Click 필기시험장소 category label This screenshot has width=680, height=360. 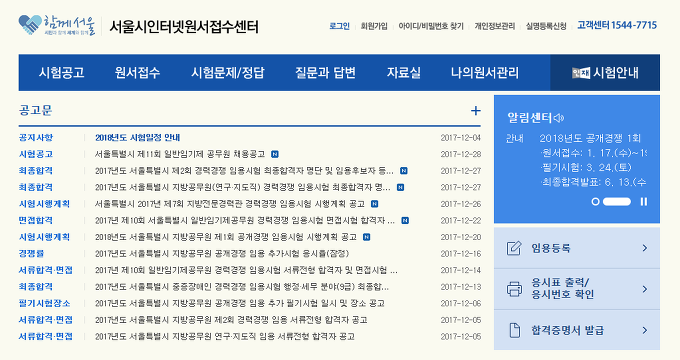coord(44,303)
